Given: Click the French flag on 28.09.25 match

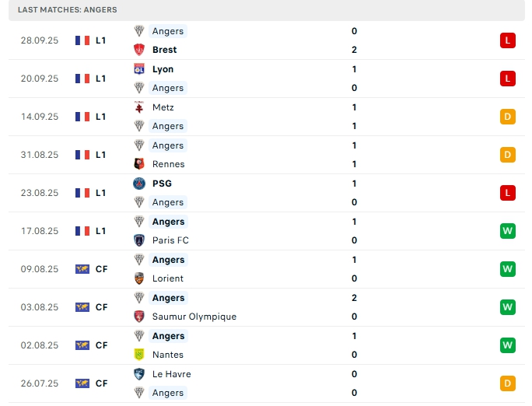Looking at the screenshot, I should point(82,40).
